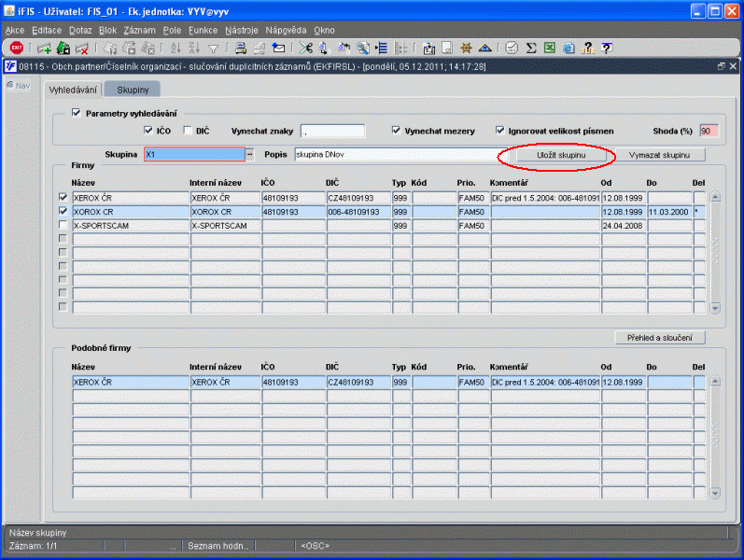Check the X-SPORTSCAM row checkbox
744x560 pixels.
63,225
